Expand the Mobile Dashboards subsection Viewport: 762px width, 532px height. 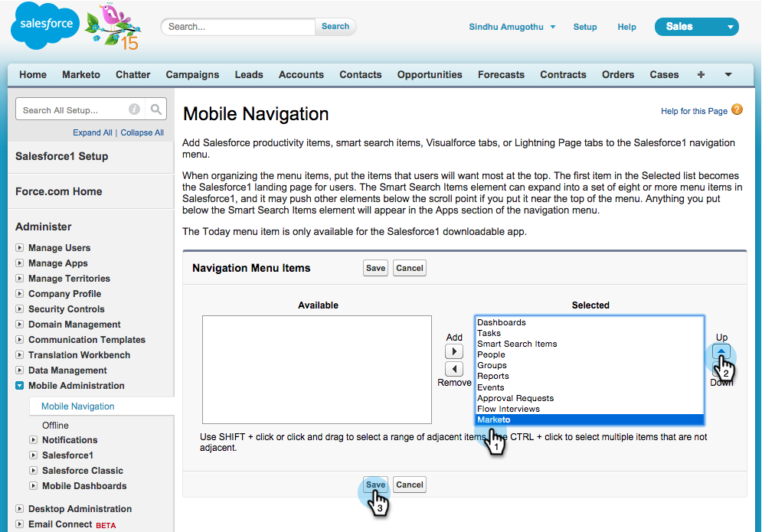[33, 486]
